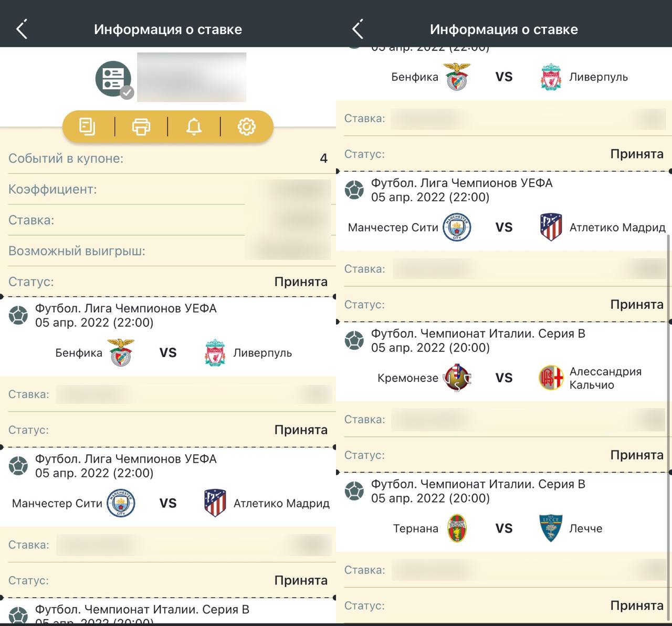
Task: Tap football icon beside Cremonese match header
Action: [x=354, y=340]
